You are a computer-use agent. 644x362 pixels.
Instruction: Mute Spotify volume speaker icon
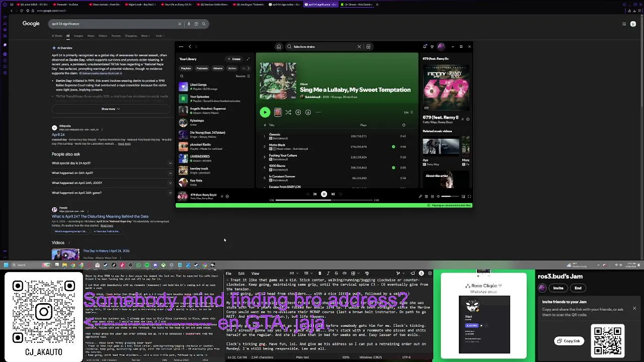click(x=438, y=197)
